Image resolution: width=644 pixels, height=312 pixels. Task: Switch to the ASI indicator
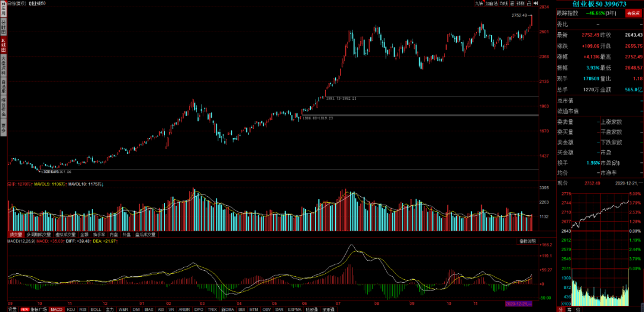click(x=160, y=309)
